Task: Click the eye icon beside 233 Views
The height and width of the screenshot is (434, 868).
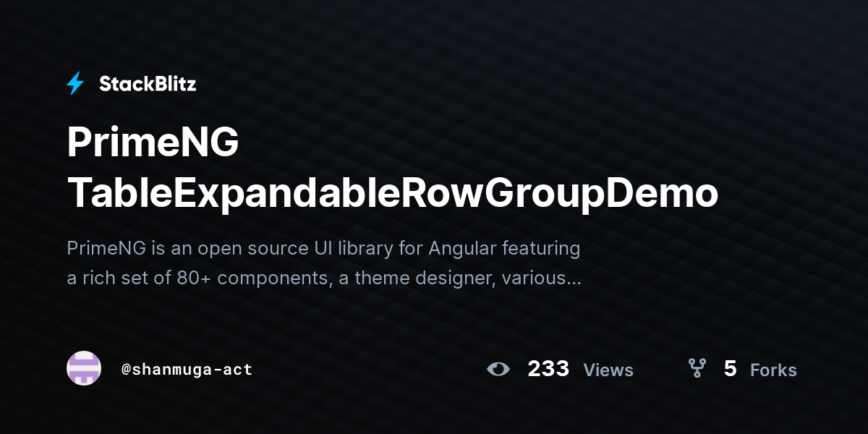Action: pyautogui.click(x=498, y=370)
